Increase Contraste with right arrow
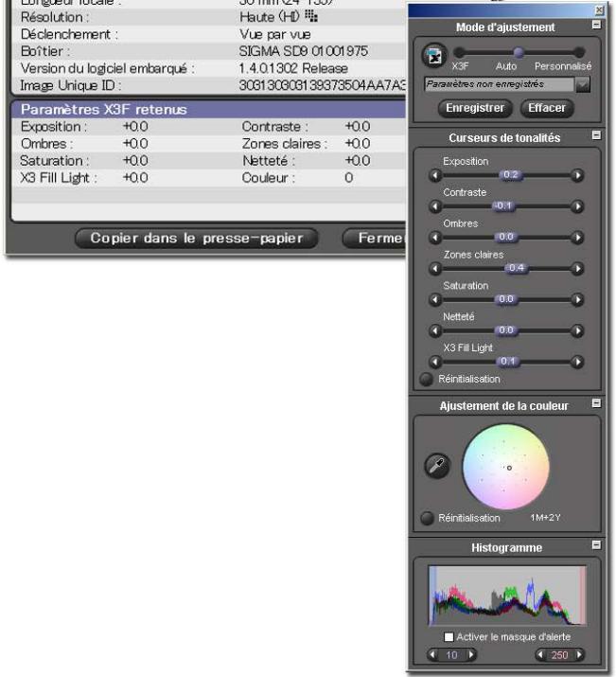 577,206
